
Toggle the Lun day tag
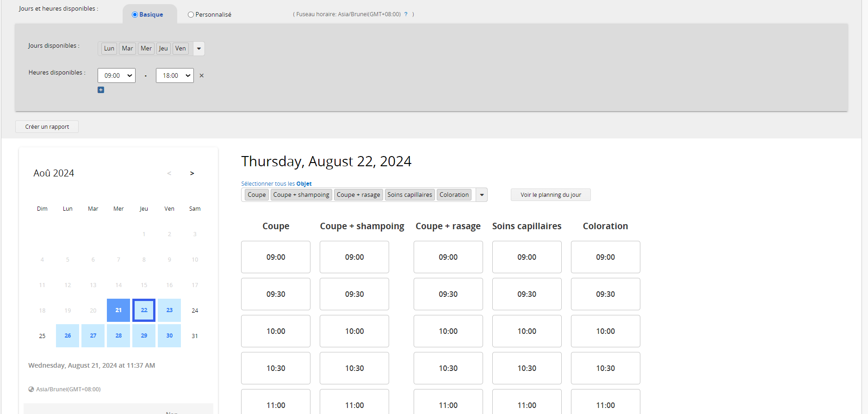tap(109, 49)
